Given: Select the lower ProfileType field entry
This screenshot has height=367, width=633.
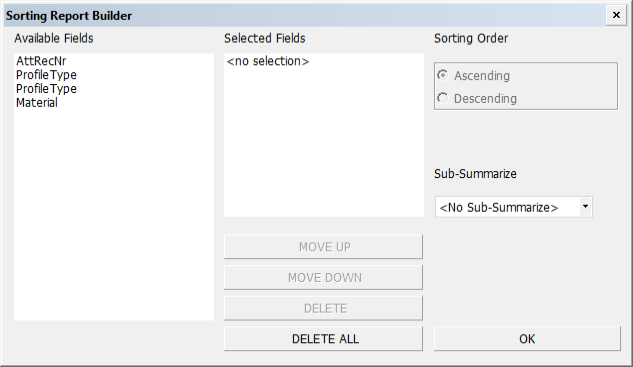Looking at the screenshot, I should click(46, 88).
